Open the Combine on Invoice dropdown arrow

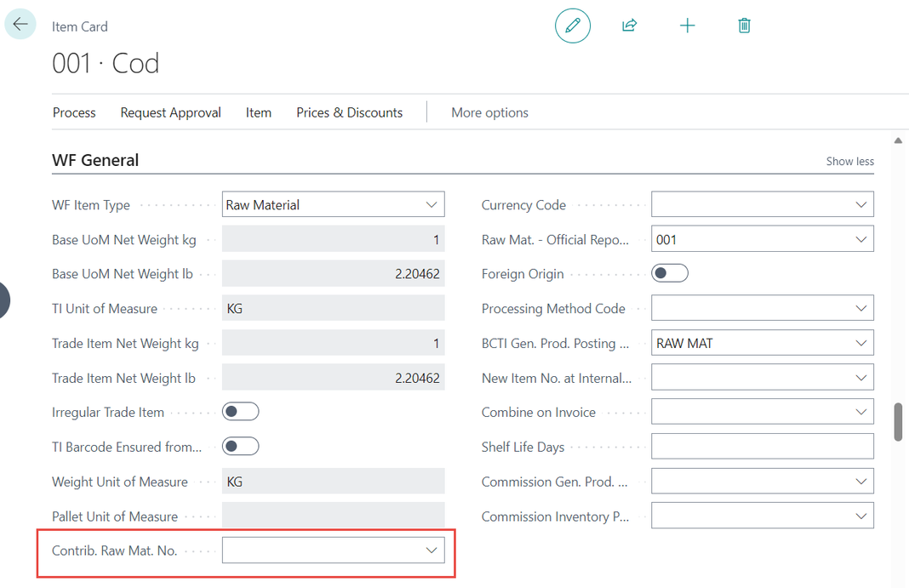coord(860,413)
